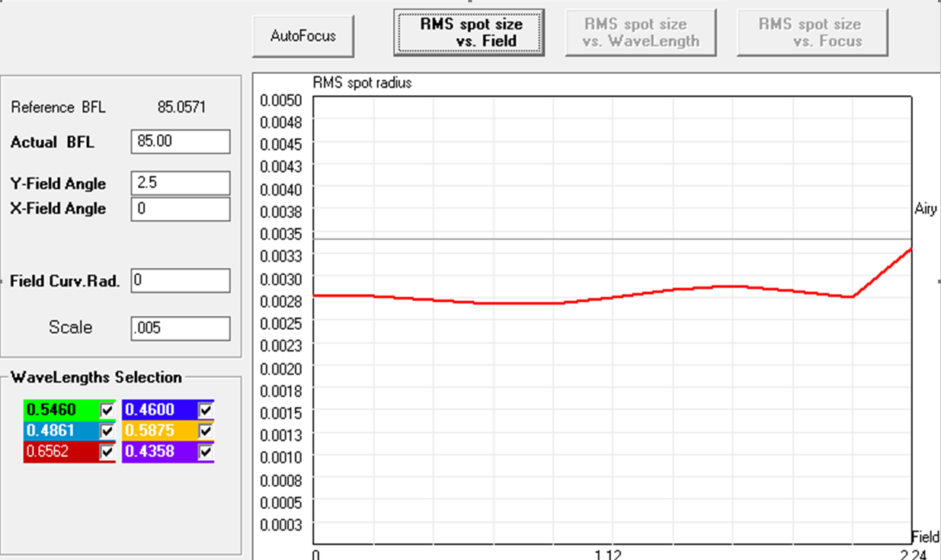
Task: Open RMS spot size vs. Focus plot
Action: tap(812, 33)
